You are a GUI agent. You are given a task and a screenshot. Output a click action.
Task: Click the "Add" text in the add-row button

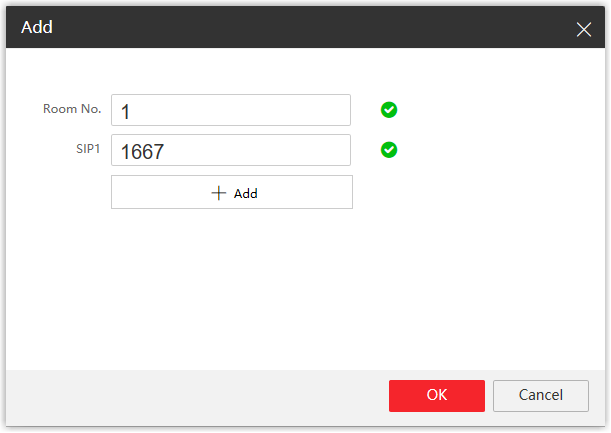246,194
